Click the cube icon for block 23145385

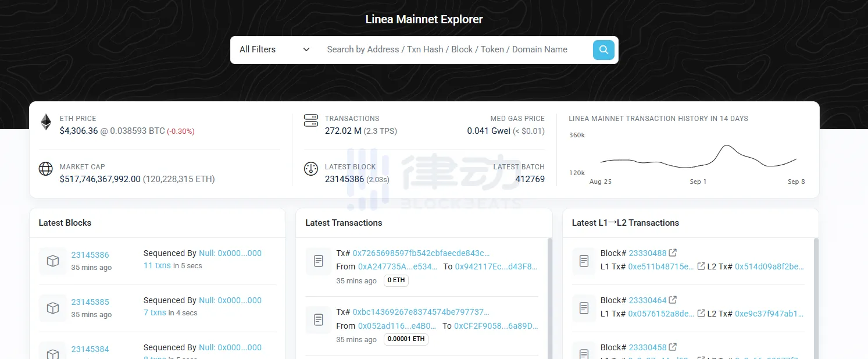pos(53,308)
